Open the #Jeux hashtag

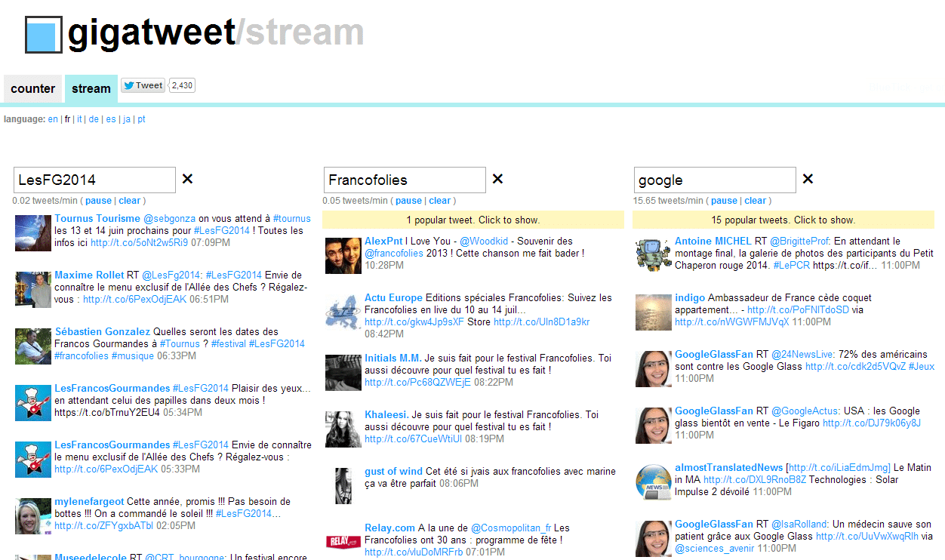[921, 367]
